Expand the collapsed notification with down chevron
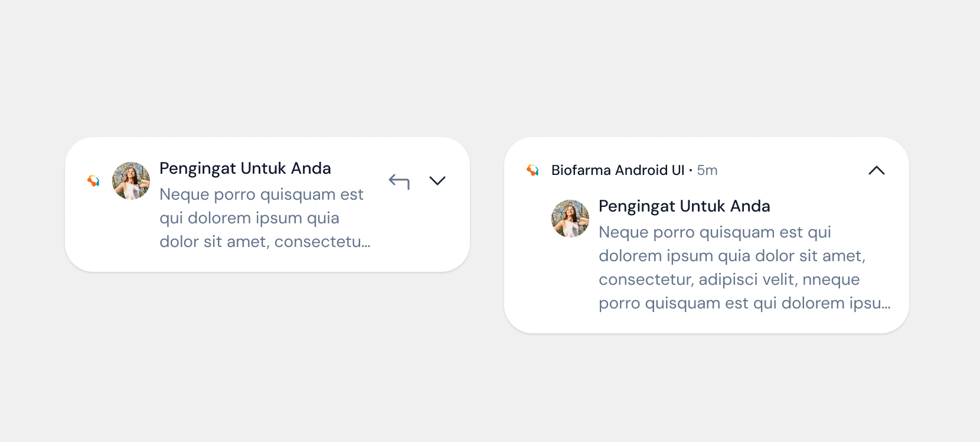 coord(437,181)
